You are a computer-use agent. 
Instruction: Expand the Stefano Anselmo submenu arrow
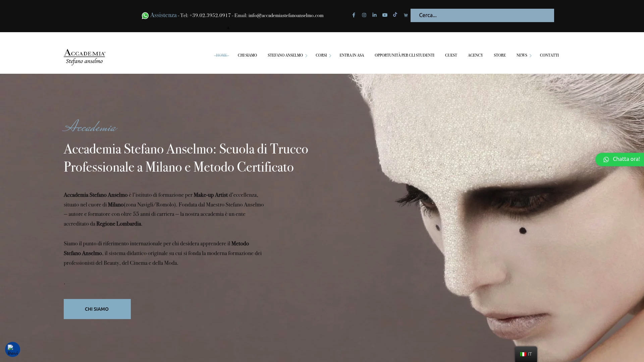(x=306, y=56)
